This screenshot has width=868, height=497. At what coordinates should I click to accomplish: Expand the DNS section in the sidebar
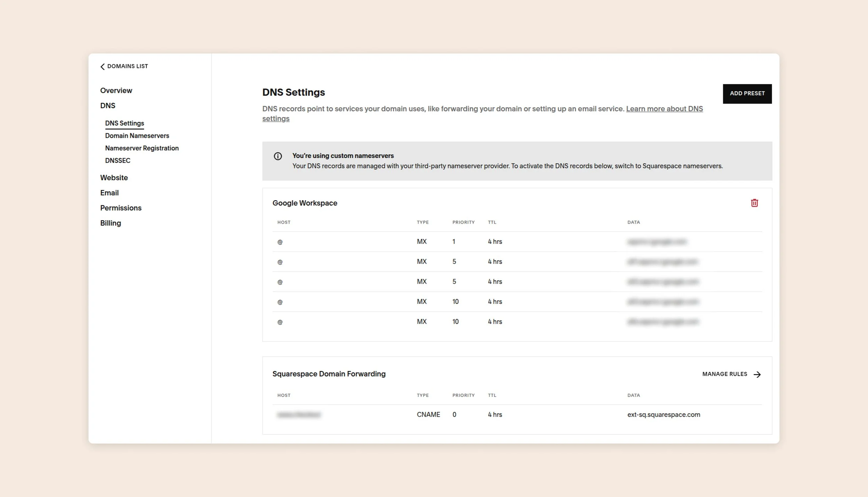click(108, 105)
